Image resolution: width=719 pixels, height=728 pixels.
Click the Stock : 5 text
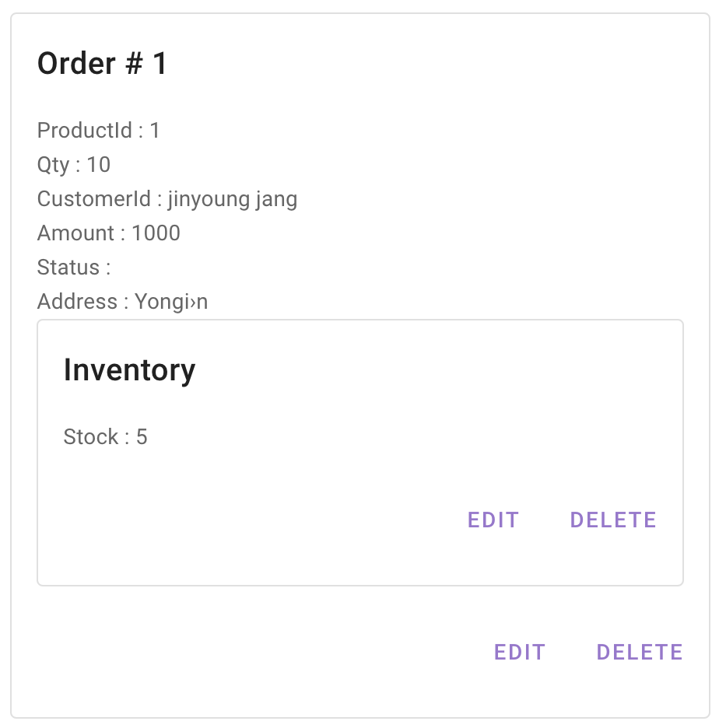point(105,437)
